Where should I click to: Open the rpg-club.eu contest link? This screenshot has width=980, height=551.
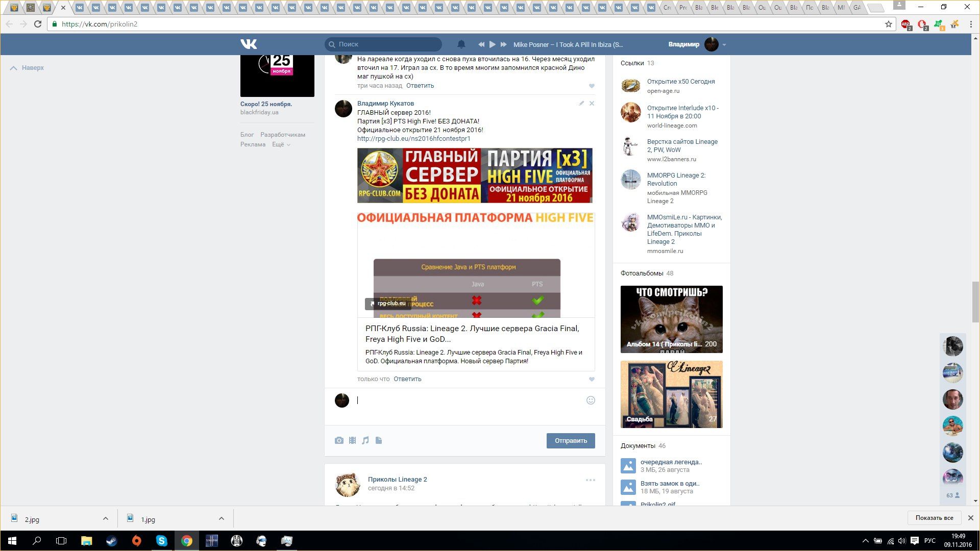click(413, 139)
